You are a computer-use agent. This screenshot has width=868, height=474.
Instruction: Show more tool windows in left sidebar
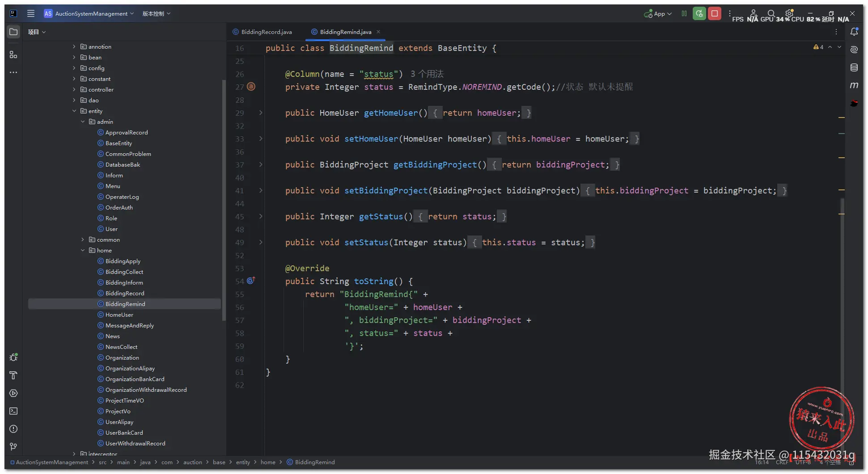point(13,72)
